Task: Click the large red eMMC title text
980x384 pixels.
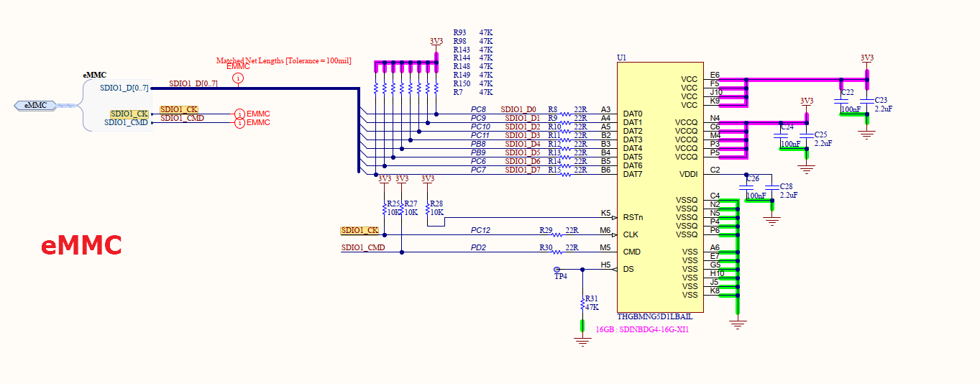Action: pos(81,245)
